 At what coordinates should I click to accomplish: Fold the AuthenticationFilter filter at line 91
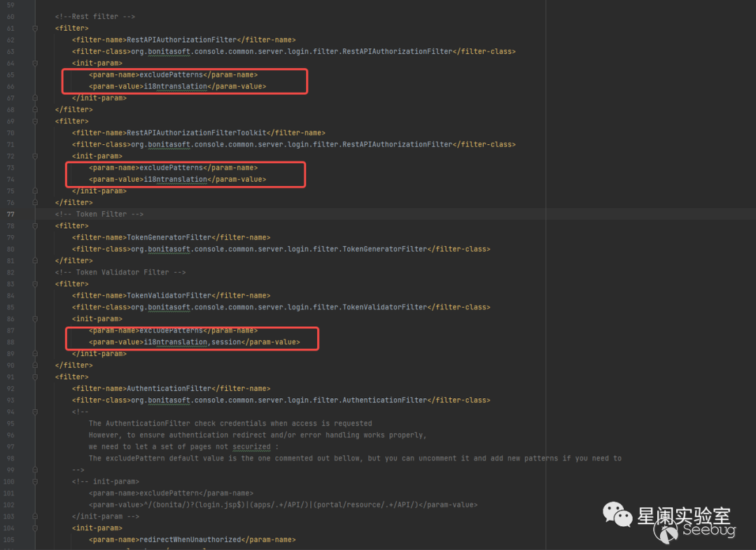click(x=35, y=377)
